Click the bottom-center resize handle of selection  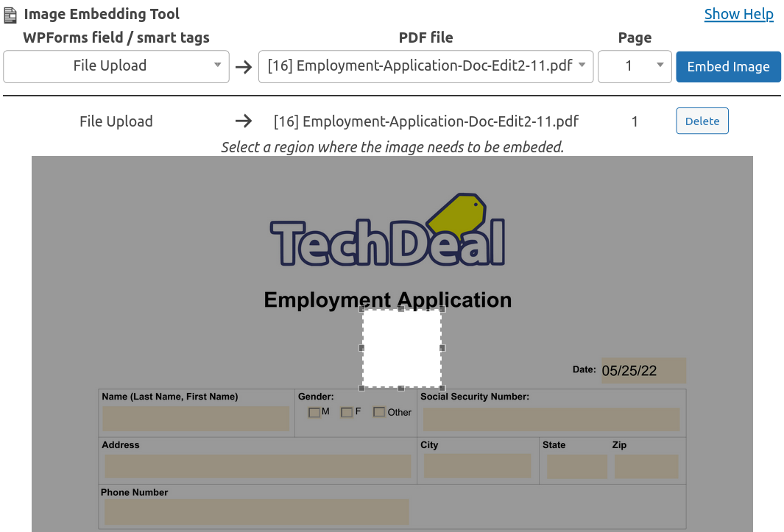pyautogui.click(x=401, y=388)
